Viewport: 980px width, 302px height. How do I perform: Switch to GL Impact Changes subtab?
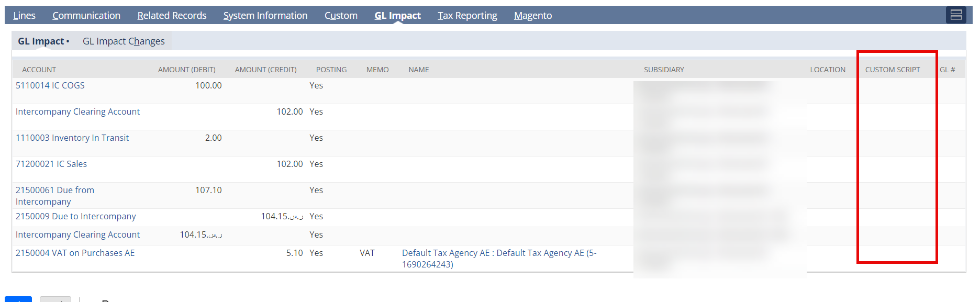coord(124,41)
